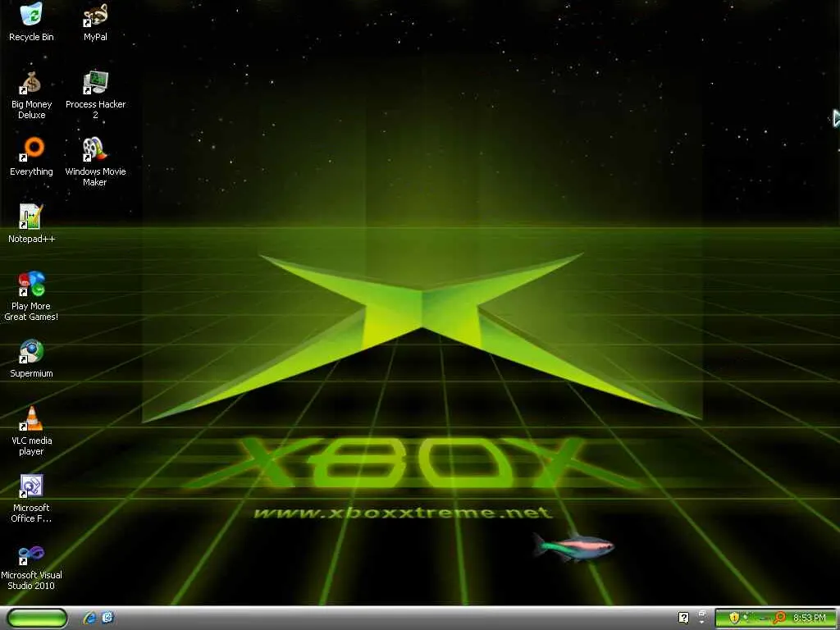840x630 pixels.
Task: Open the language bar options arrow
Action: coord(702,621)
